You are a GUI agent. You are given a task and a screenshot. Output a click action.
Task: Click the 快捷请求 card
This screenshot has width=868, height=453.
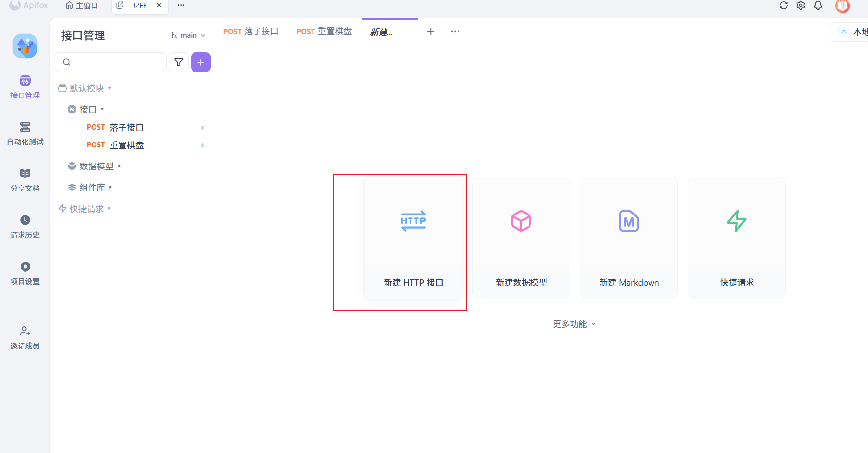click(x=737, y=238)
